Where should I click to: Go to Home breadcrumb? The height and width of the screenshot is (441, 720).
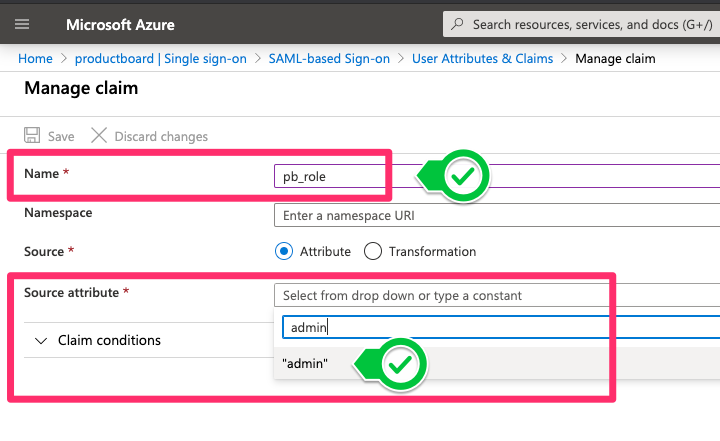click(x=35, y=59)
